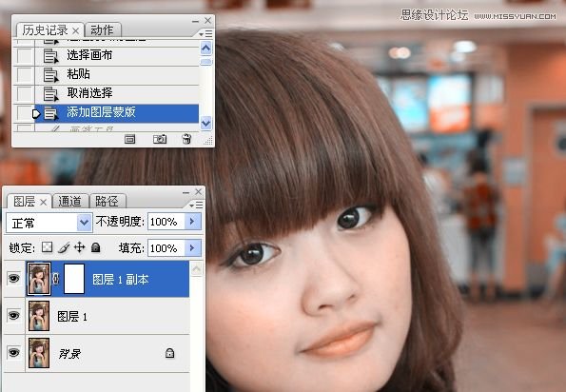Select the 背景 layer name
This screenshot has height=392, width=566.
(x=69, y=354)
